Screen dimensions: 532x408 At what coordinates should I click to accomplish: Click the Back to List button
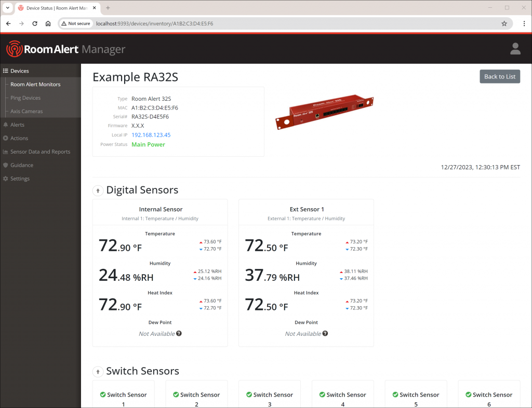point(499,76)
